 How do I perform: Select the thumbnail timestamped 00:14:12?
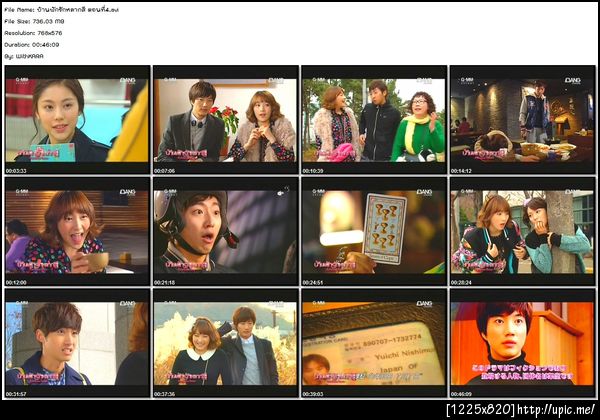point(522,120)
